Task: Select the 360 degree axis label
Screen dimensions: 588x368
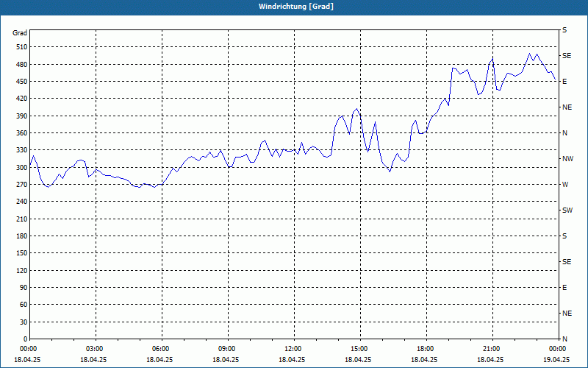Action: click(22, 133)
